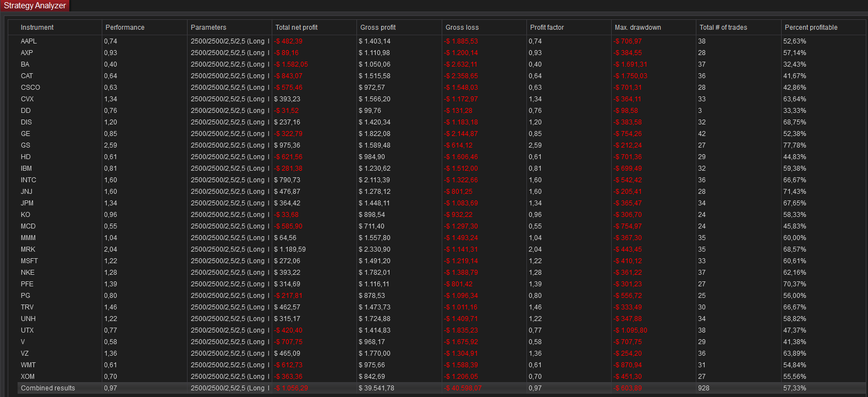Viewport: 868px width, 397px height.
Task: Sort by the Performance column header
Action: pyautogui.click(x=125, y=28)
